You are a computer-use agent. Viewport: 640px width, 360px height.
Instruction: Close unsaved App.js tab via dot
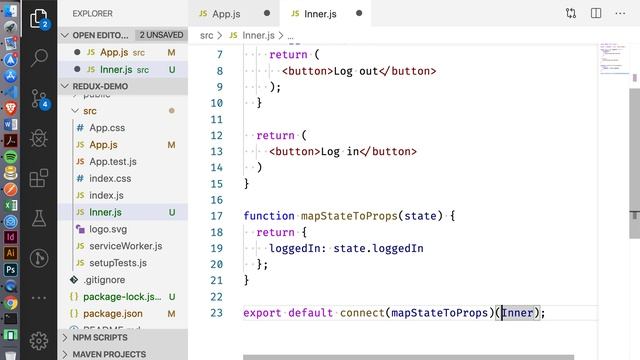tap(267, 13)
